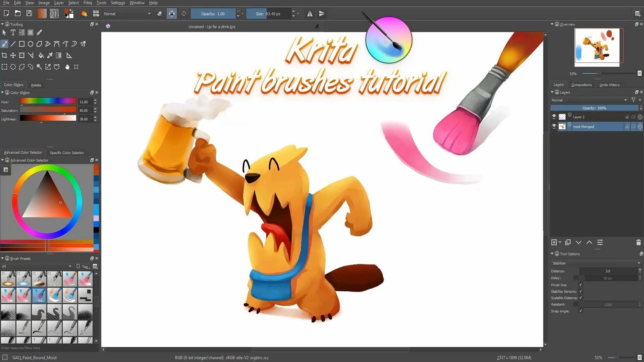Select the Fill bucket tool

coord(41,55)
